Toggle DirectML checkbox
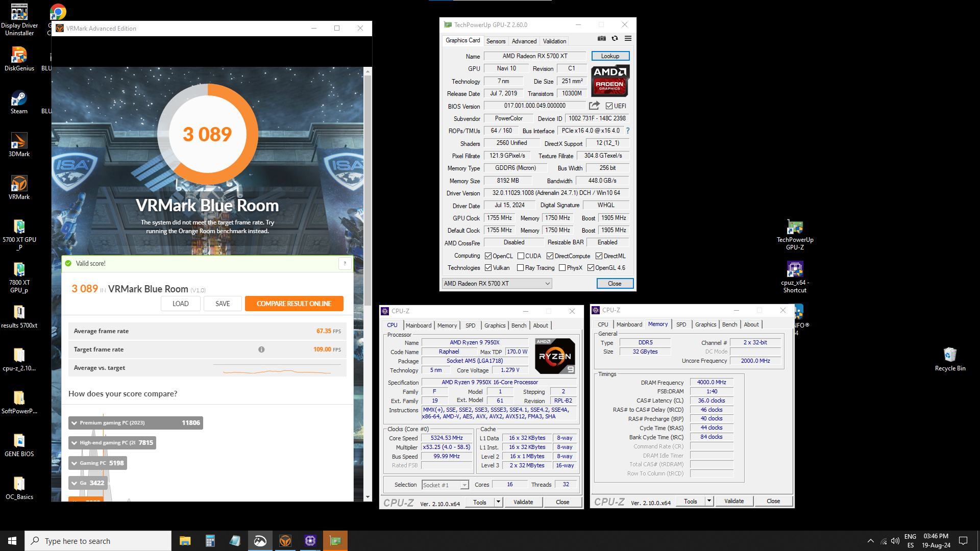The image size is (980, 551). [599, 256]
